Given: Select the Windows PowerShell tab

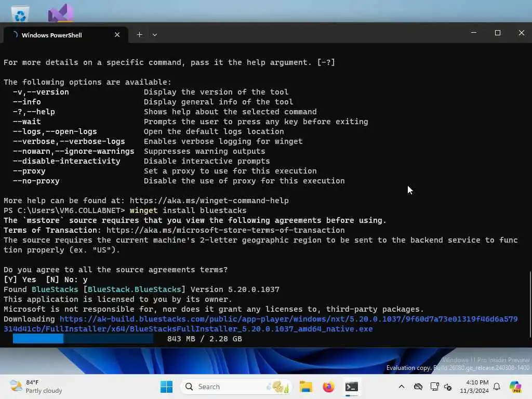Looking at the screenshot, I should 65,35.
